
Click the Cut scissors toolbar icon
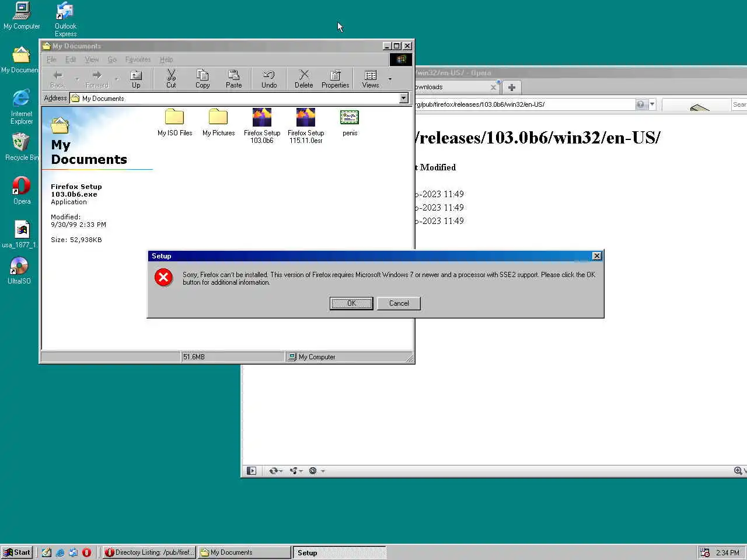(x=171, y=79)
